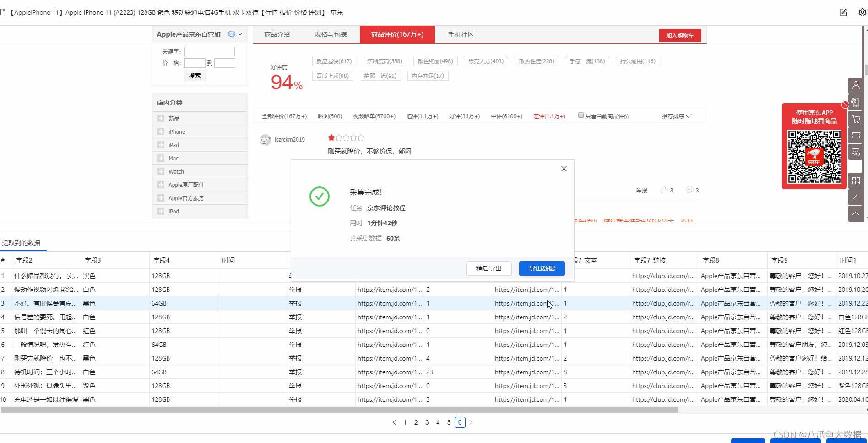
Task: Click the red 加入购物车 button
Action: click(x=680, y=35)
